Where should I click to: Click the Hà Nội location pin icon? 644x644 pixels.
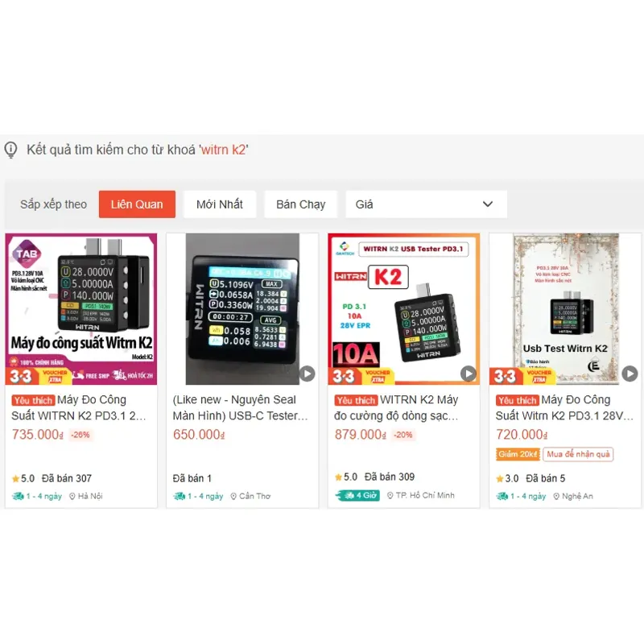[x=72, y=496]
